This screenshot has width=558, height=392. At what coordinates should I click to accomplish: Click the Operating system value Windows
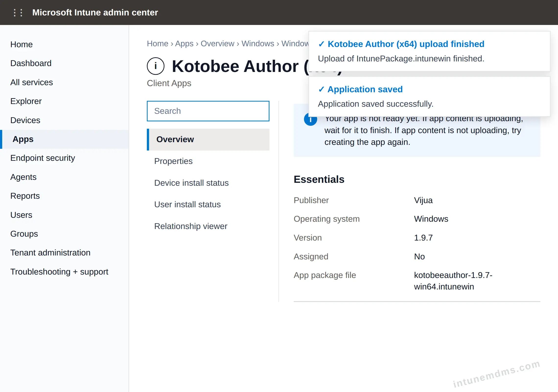pyautogui.click(x=431, y=219)
